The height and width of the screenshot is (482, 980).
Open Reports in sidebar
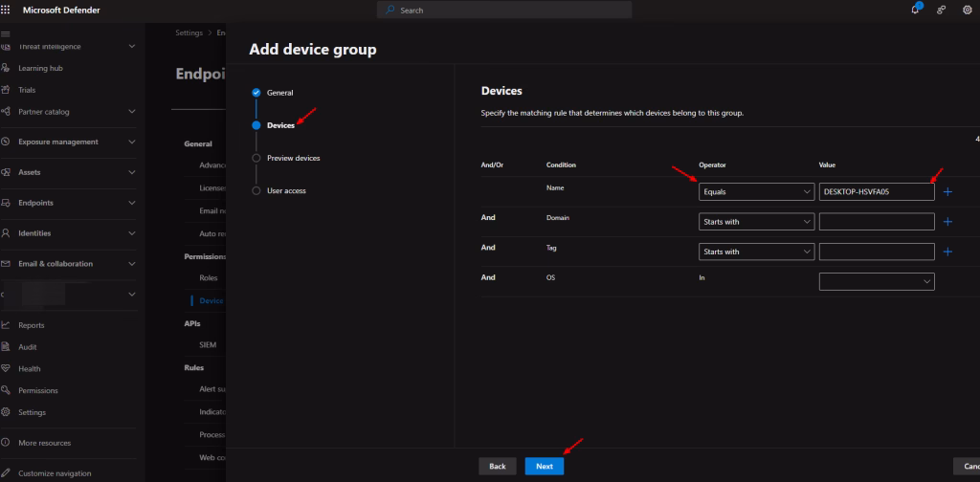(32, 325)
